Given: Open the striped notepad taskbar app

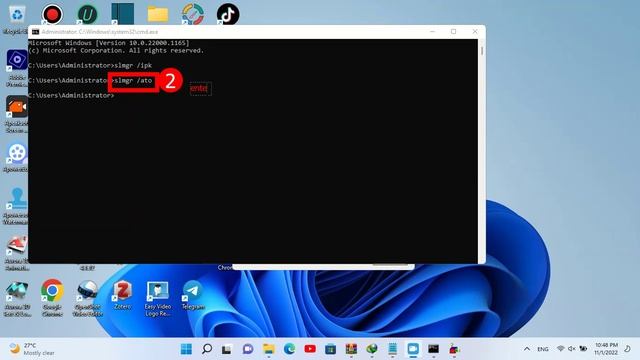Looking at the screenshot, I should pyautogui.click(x=392, y=349).
